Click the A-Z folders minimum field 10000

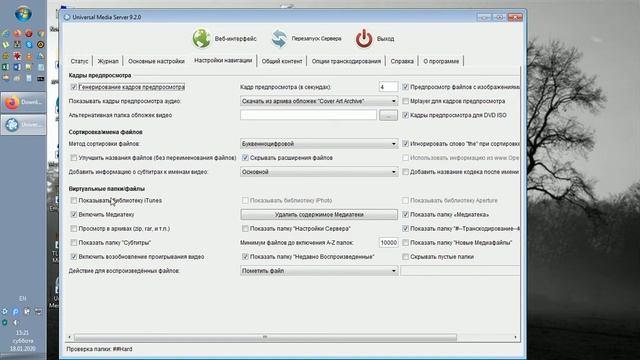[x=388, y=242]
